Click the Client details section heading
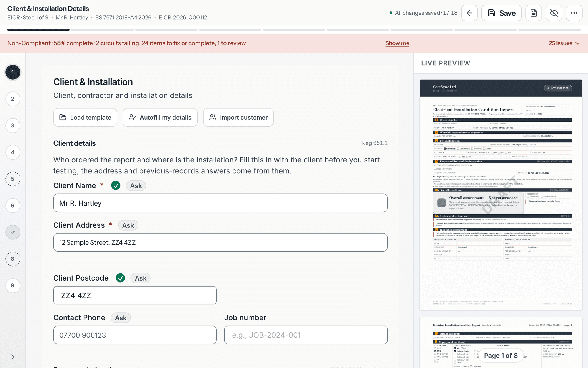Screen dimensions: 588x368 pyautogui.click(x=74, y=143)
